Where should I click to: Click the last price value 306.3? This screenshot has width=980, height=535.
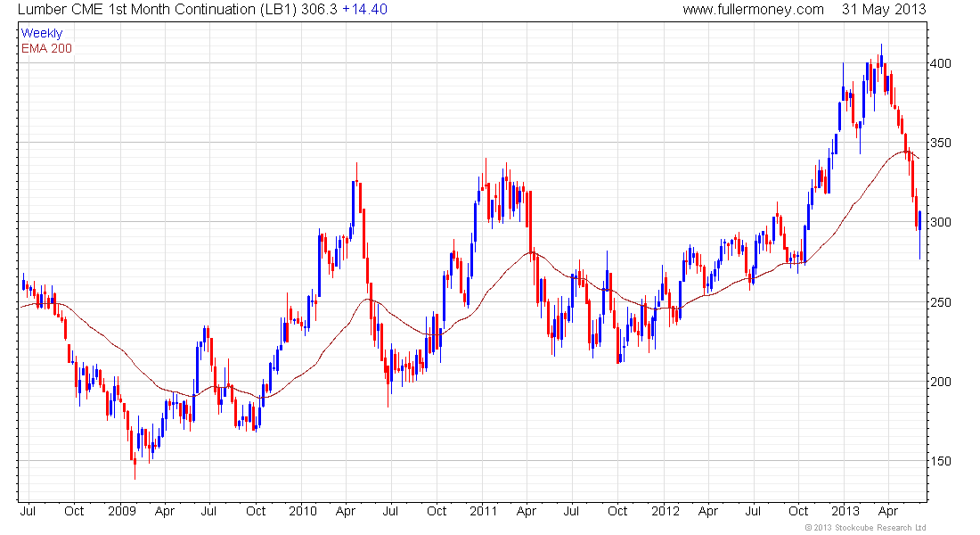(x=319, y=10)
